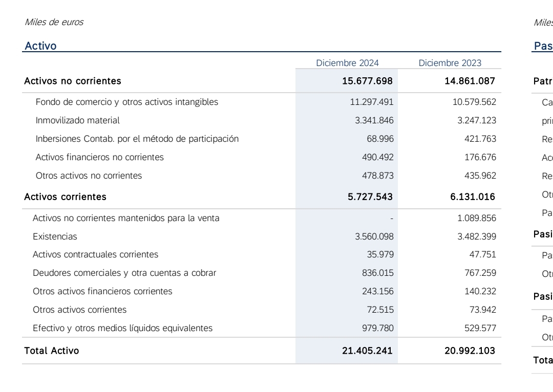Click 'Otros activos no corrientes' label
This screenshot has height=392, width=553.
(89, 176)
